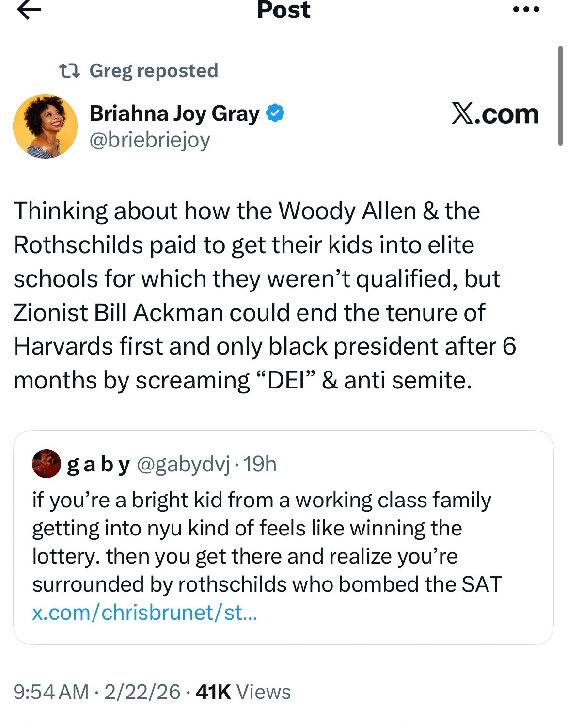This screenshot has width=567, height=728.
Task: Click the Post header title
Action: coord(283,10)
